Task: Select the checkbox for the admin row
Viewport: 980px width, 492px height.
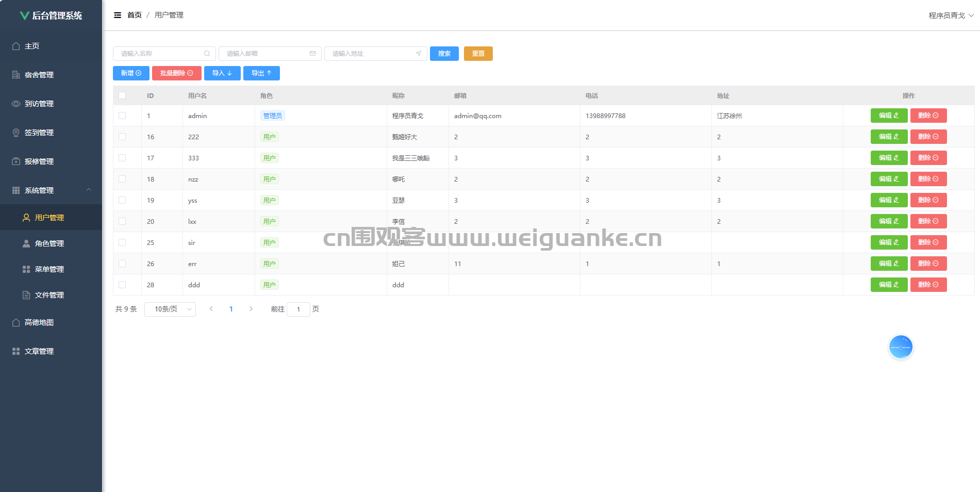Action: [x=122, y=116]
